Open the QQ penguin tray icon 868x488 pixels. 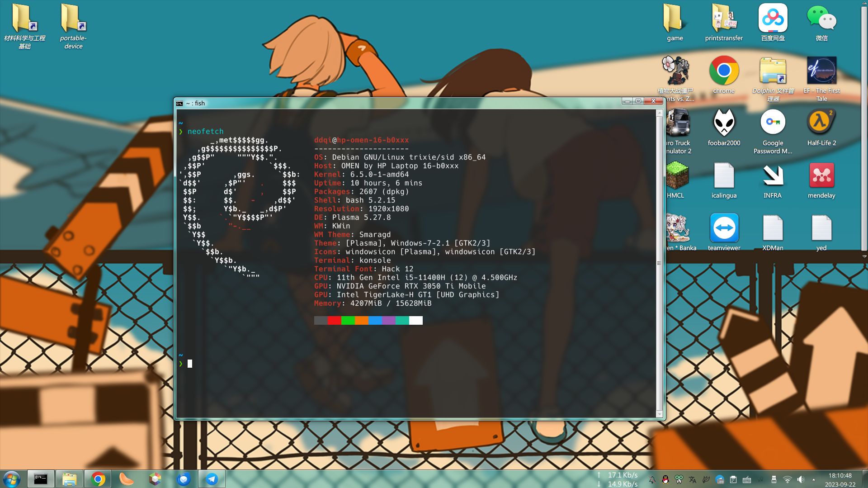[x=665, y=479]
